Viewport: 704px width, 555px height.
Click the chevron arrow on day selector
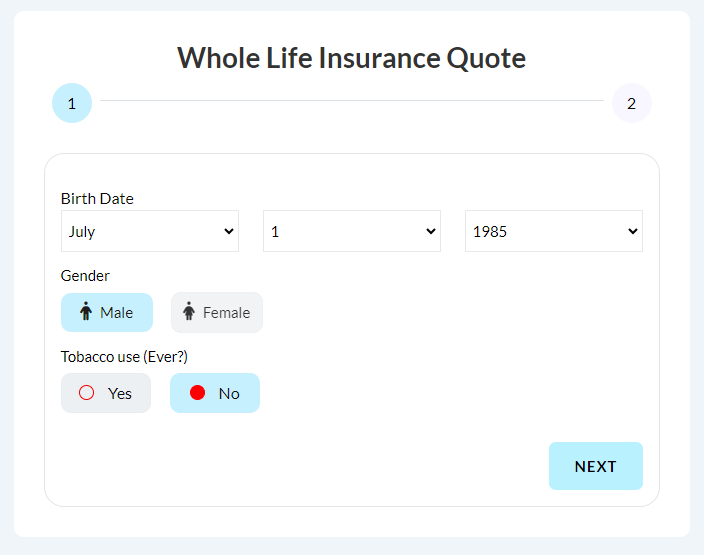[431, 231]
